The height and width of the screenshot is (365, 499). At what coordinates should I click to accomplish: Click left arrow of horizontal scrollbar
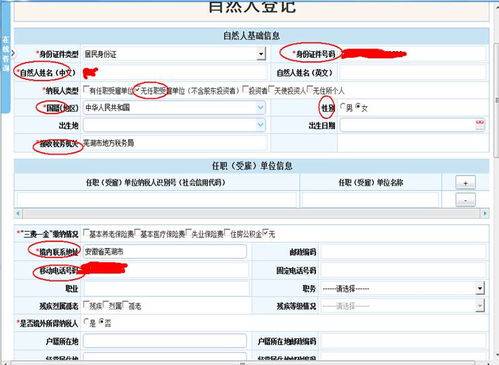[18, 213]
